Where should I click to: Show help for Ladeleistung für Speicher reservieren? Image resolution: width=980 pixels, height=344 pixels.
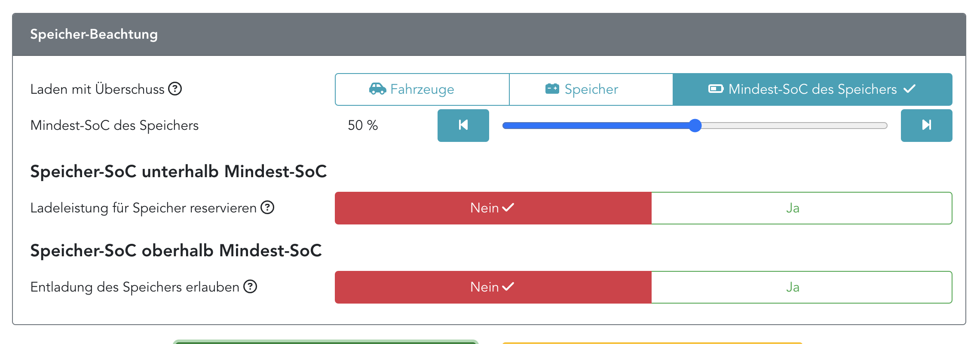[x=267, y=208]
